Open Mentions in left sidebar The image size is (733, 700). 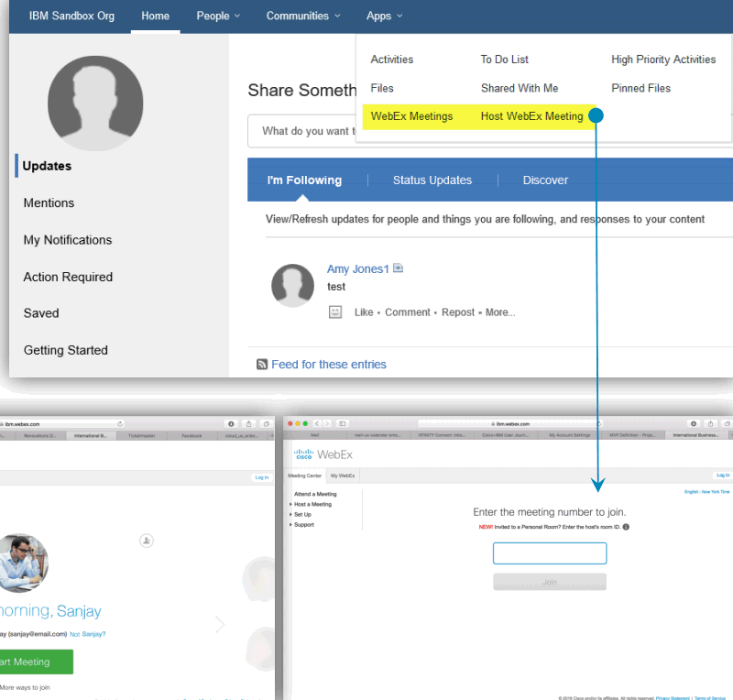pos(49,202)
